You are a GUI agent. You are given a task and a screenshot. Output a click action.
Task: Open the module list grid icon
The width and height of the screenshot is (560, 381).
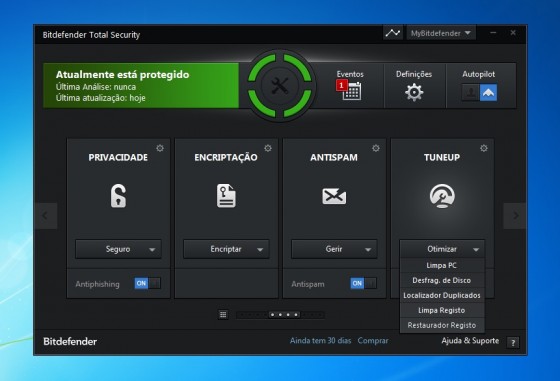pyautogui.click(x=223, y=315)
